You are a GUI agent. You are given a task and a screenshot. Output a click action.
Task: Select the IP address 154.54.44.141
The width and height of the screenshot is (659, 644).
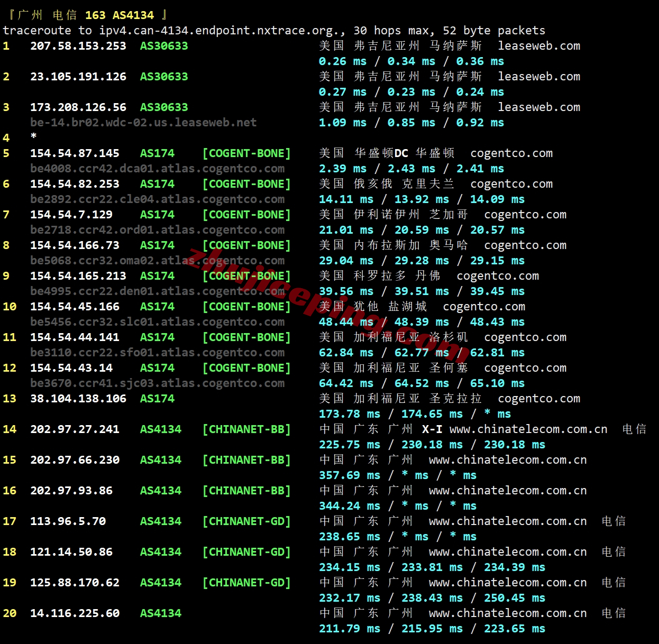[x=75, y=337]
